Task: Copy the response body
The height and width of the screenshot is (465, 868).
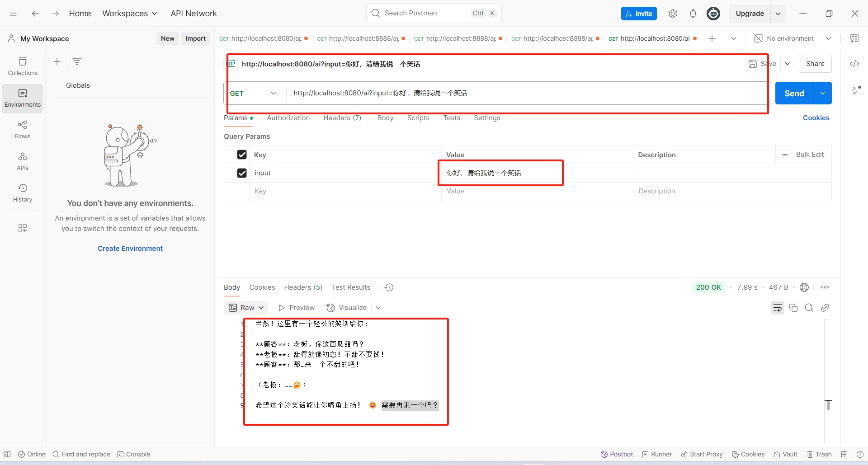Action: (x=793, y=308)
